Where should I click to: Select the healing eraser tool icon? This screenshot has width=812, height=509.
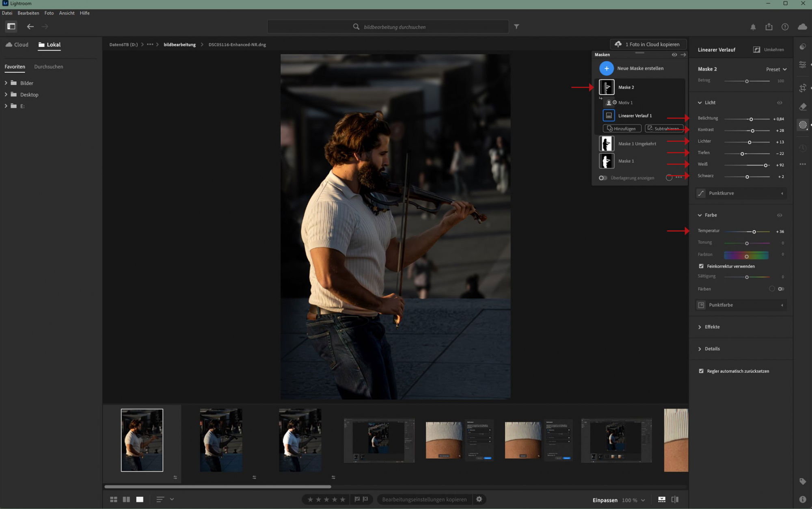coord(803,107)
